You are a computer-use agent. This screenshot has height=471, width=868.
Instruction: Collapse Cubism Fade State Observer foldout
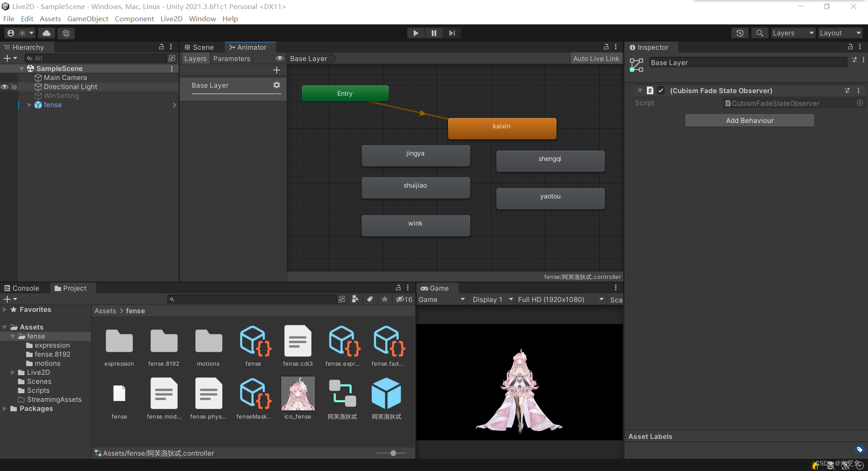tap(640, 90)
